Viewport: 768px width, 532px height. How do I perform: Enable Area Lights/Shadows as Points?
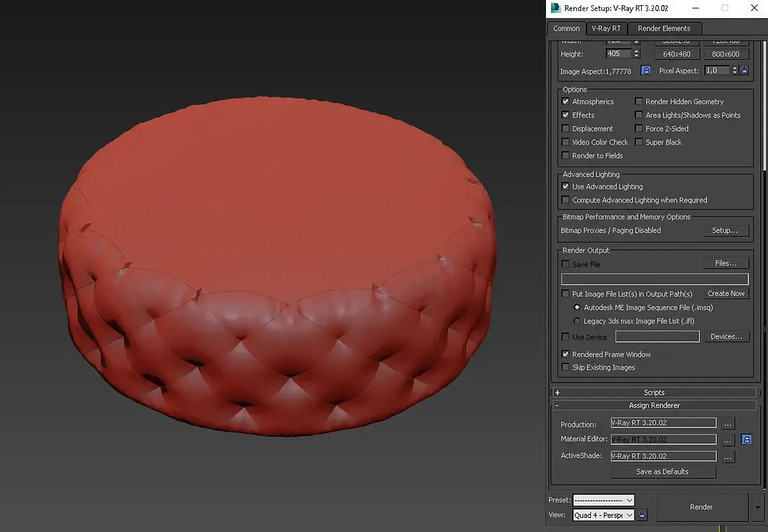click(638, 115)
